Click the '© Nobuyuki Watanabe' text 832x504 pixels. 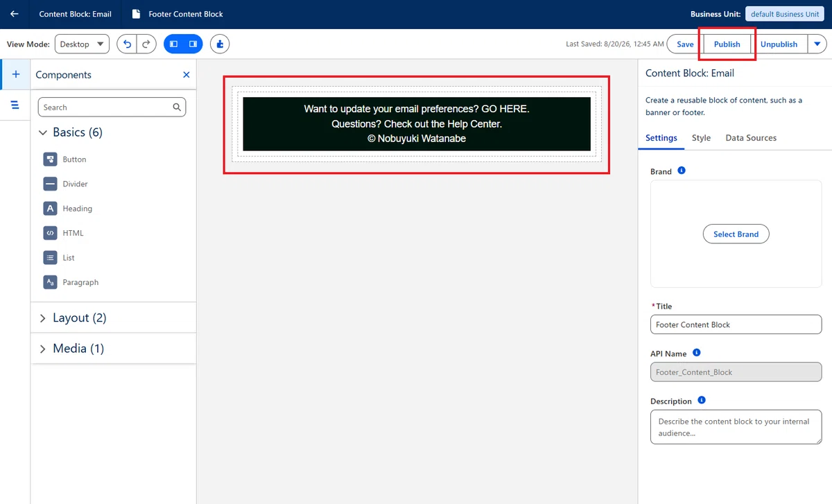pos(417,139)
